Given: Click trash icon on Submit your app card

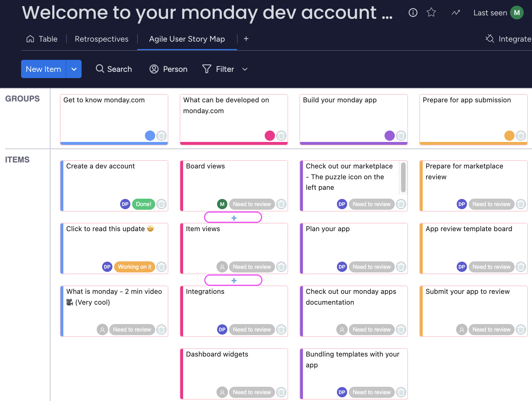Looking at the screenshot, I should [521, 329].
